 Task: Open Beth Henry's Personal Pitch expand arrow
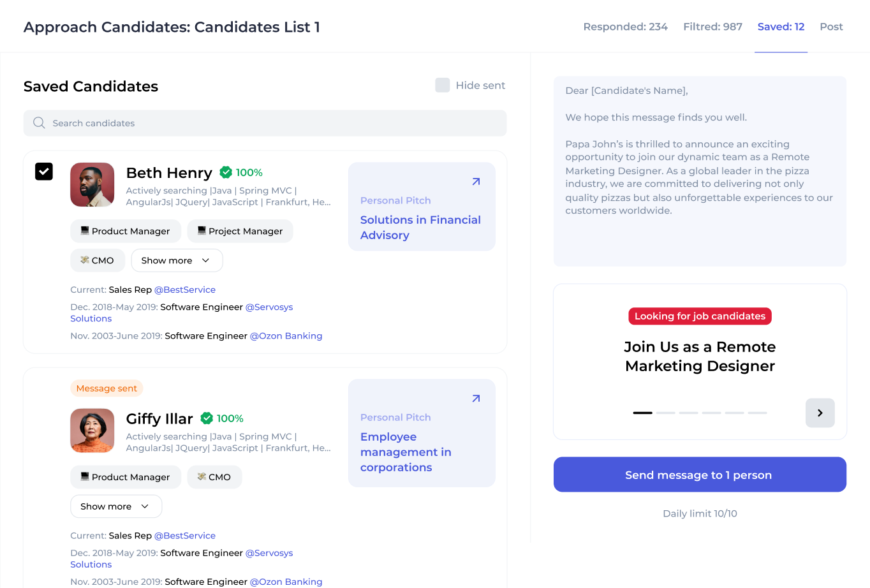[x=475, y=181]
